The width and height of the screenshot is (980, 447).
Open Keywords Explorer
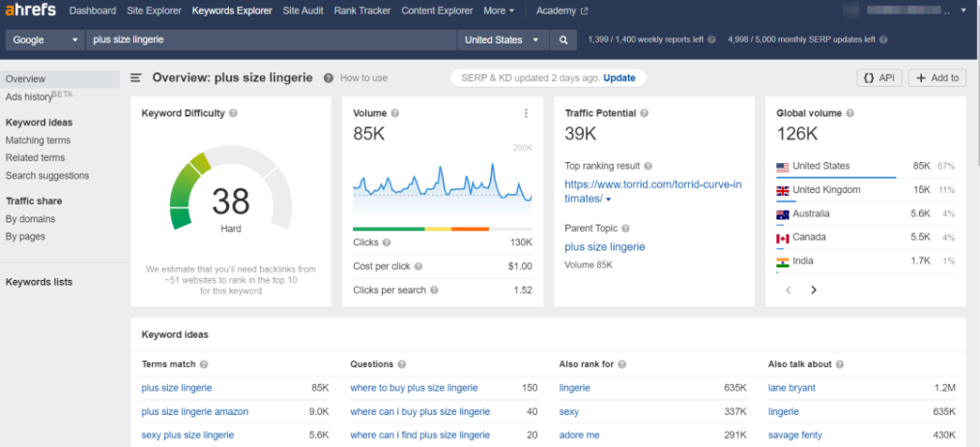[232, 11]
